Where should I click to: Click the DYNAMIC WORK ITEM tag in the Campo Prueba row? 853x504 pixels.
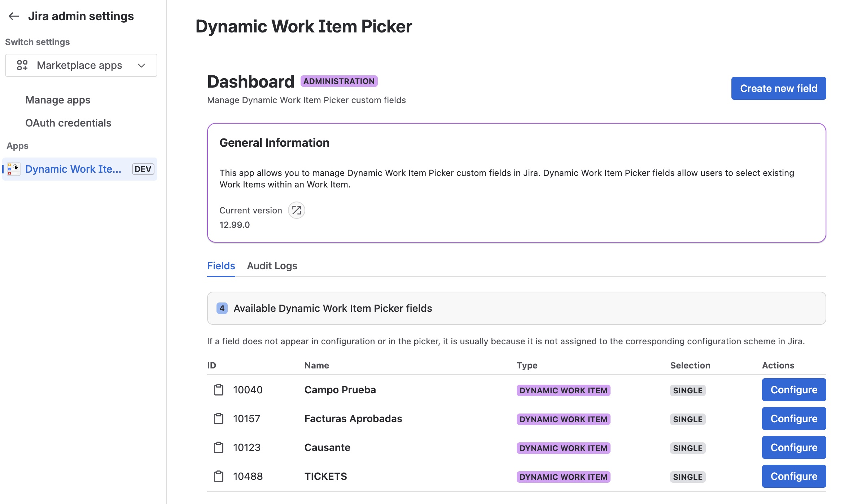[x=563, y=390]
